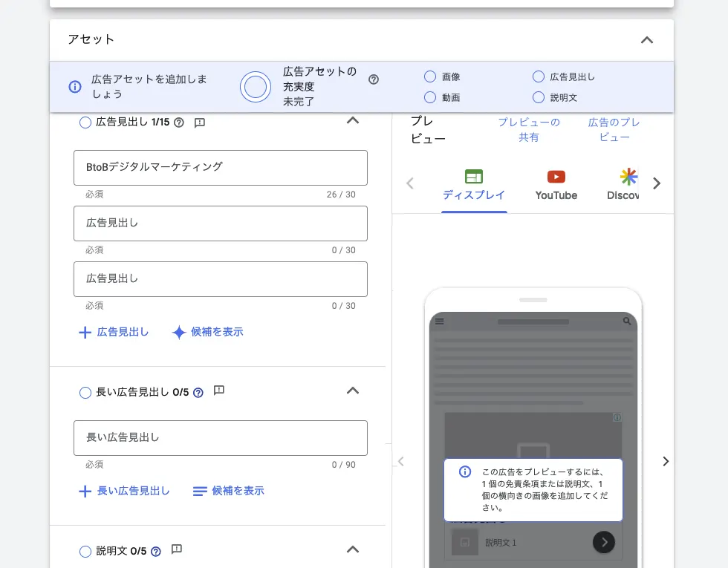Click the round arrow button in ad preview
Viewport: 728px width, 568px height.
603,542
